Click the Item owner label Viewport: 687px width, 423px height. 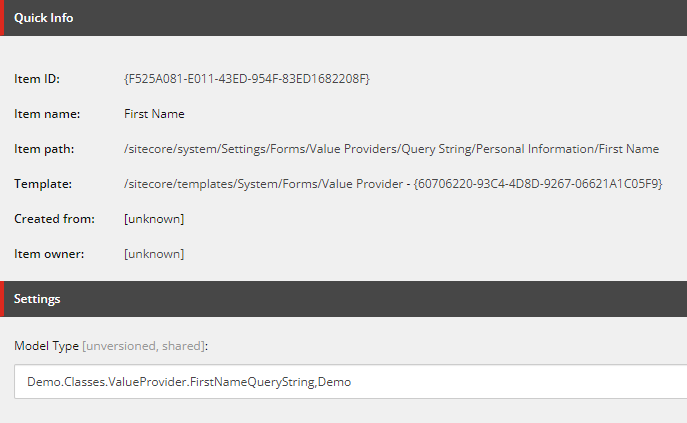click(49, 254)
